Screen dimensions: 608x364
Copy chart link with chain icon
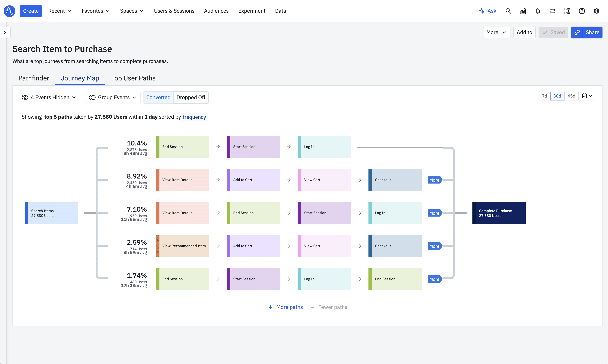pyautogui.click(x=577, y=32)
